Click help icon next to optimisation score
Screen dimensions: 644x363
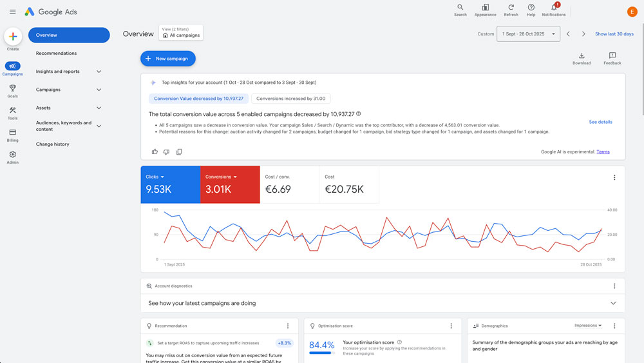click(400, 342)
